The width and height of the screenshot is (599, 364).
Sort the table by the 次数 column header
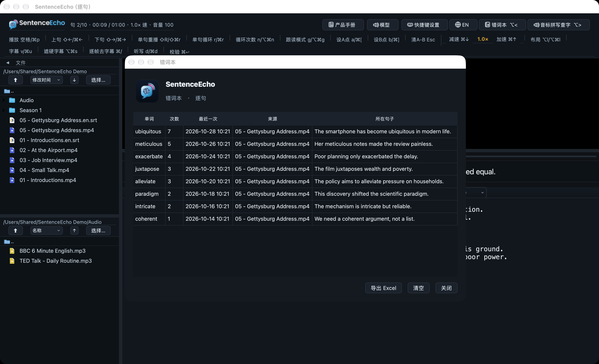click(174, 119)
